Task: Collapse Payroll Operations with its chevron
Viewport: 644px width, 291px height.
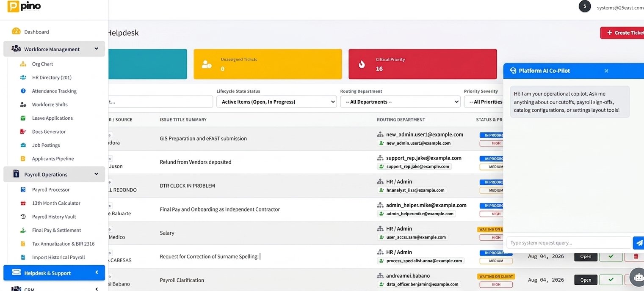Action: (x=96, y=174)
